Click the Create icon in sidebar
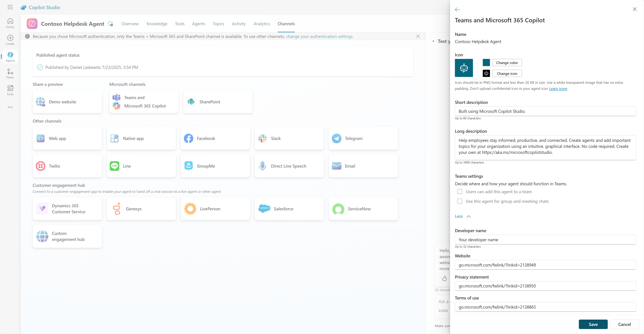Viewport: 644px width, 334px height. pos(10,39)
